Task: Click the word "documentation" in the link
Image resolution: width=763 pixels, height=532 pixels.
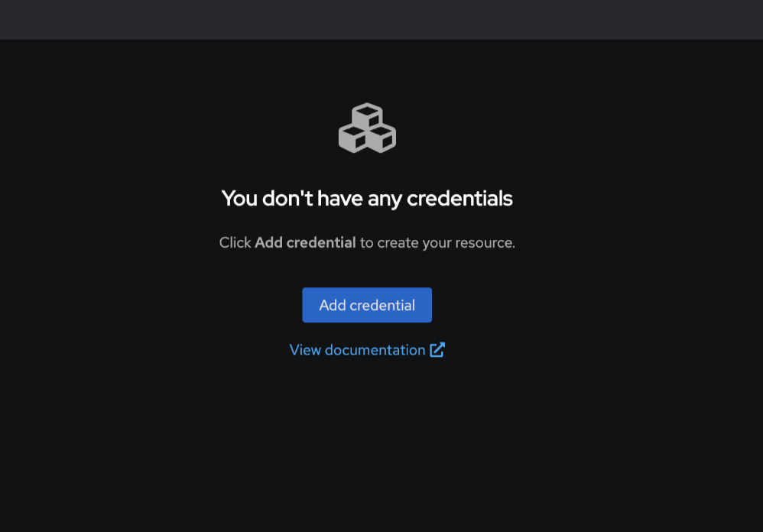Action: pyautogui.click(x=375, y=349)
